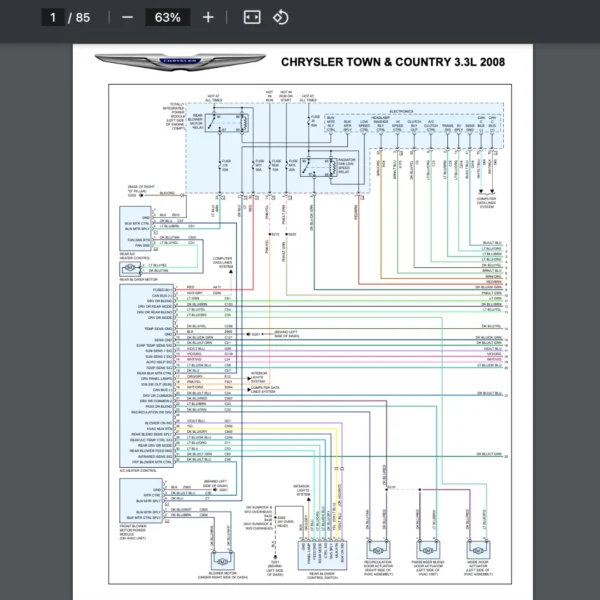This screenshot has width=600, height=600.
Task: Select the page number input field
Action: [x=51, y=17]
